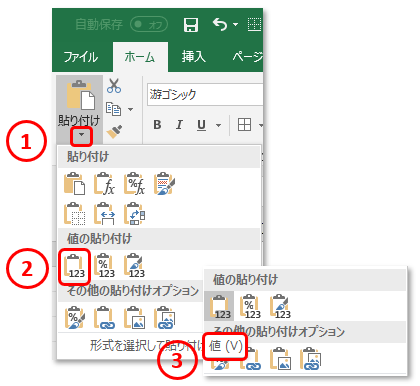Open the ページ ribbon tab
This screenshot has width=420, height=386.
click(x=247, y=57)
